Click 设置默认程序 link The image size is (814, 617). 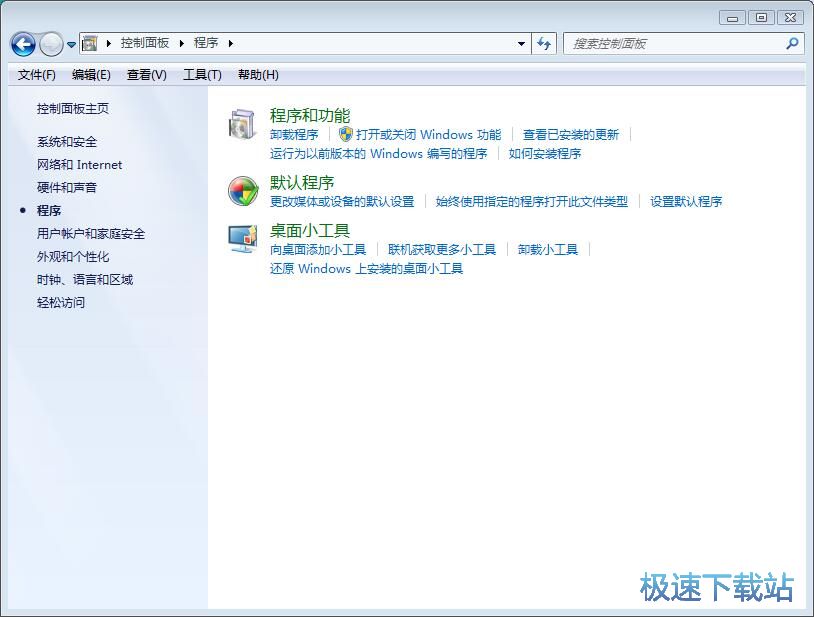(x=686, y=201)
